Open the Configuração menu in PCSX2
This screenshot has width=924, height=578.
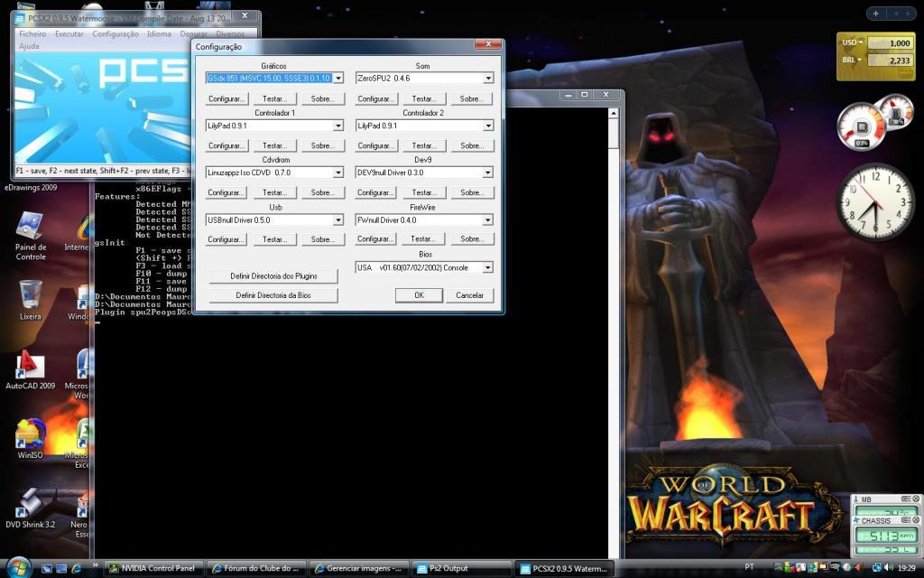[x=115, y=34]
